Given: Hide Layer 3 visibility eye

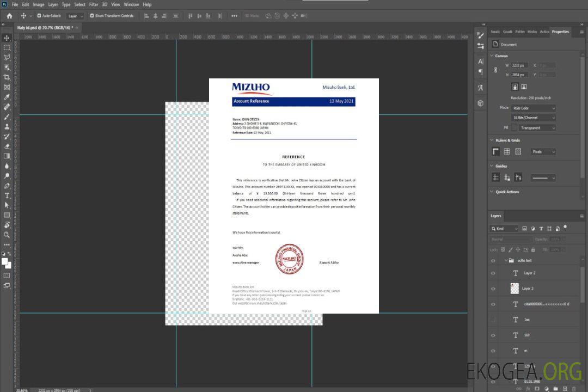Looking at the screenshot, I should point(493,289).
